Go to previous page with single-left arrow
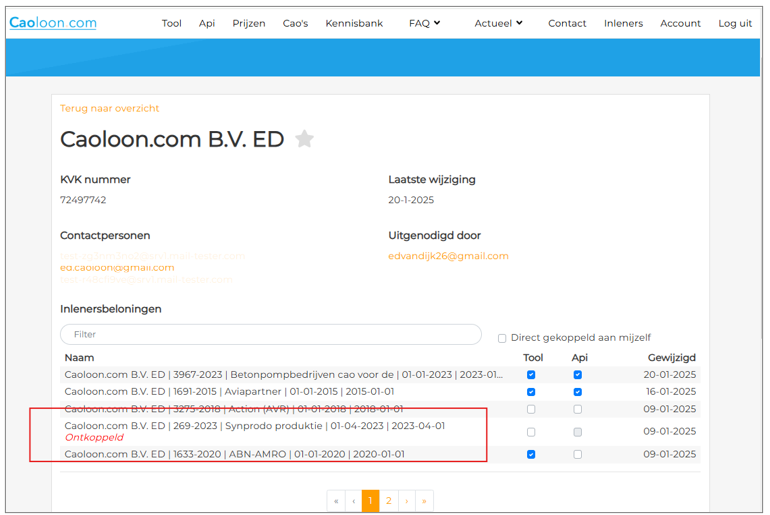 [x=353, y=500]
